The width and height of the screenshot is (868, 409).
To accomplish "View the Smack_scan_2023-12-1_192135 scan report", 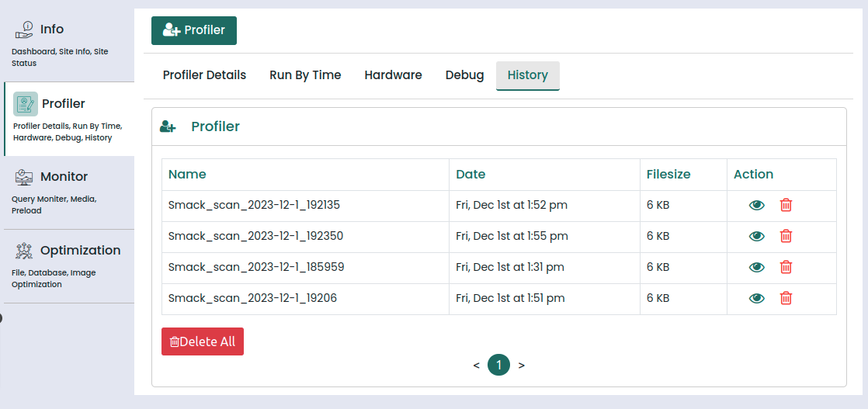I will [756, 206].
